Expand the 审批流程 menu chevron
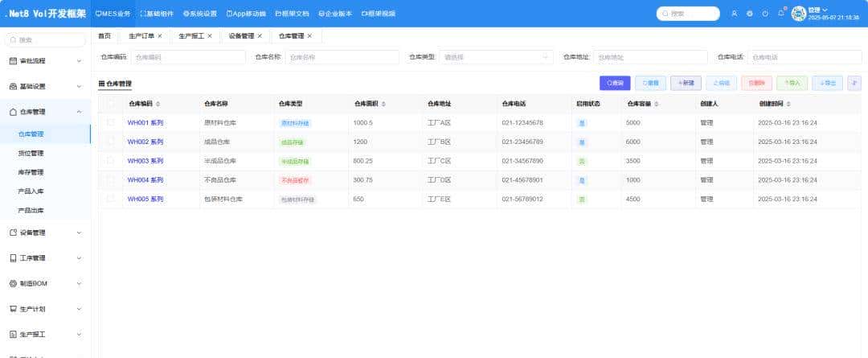 coord(79,61)
